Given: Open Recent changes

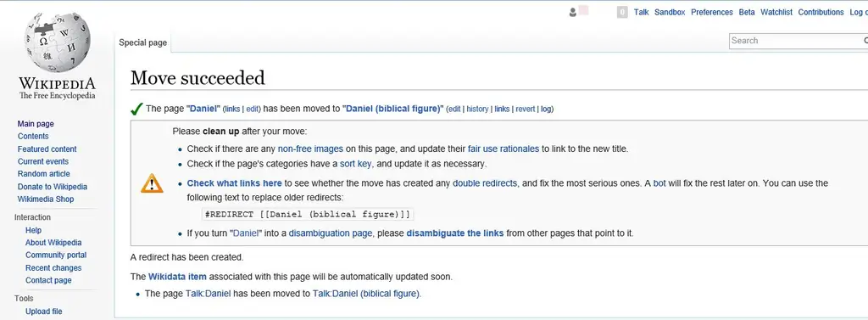Looking at the screenshot, I should pyautogui.click(x=53, y=268).
